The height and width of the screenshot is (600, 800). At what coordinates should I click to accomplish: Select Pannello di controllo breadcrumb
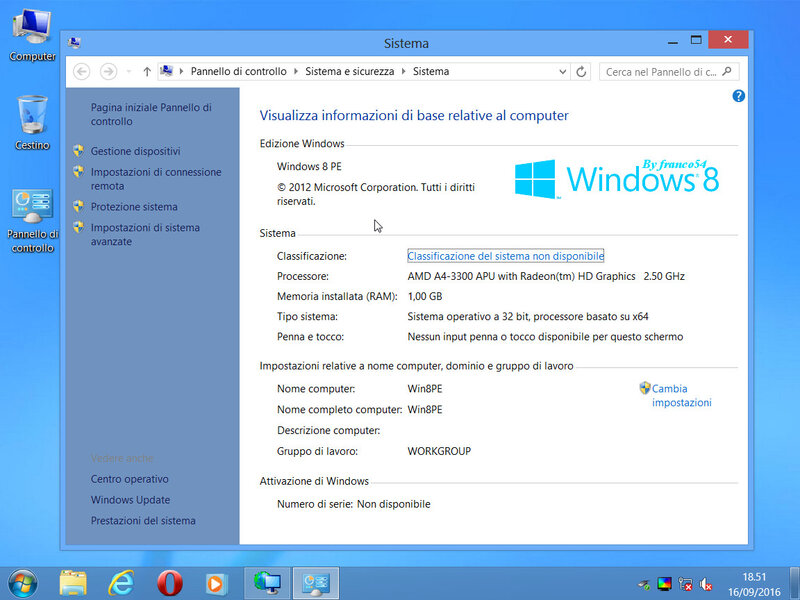pos(238,71)
